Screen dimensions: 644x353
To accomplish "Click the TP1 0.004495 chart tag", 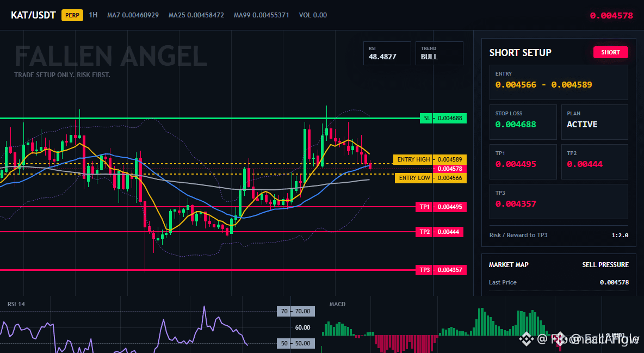I will [441, 207].
